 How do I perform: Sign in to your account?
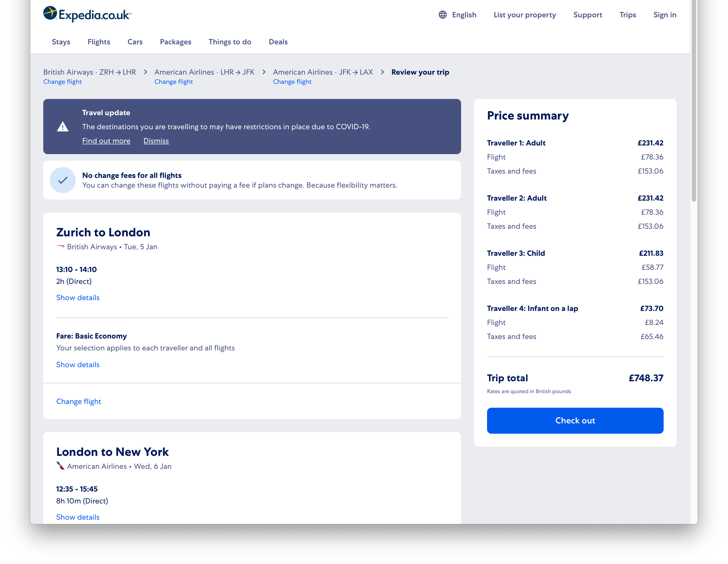pyautogui.click(x=665, y=14)
